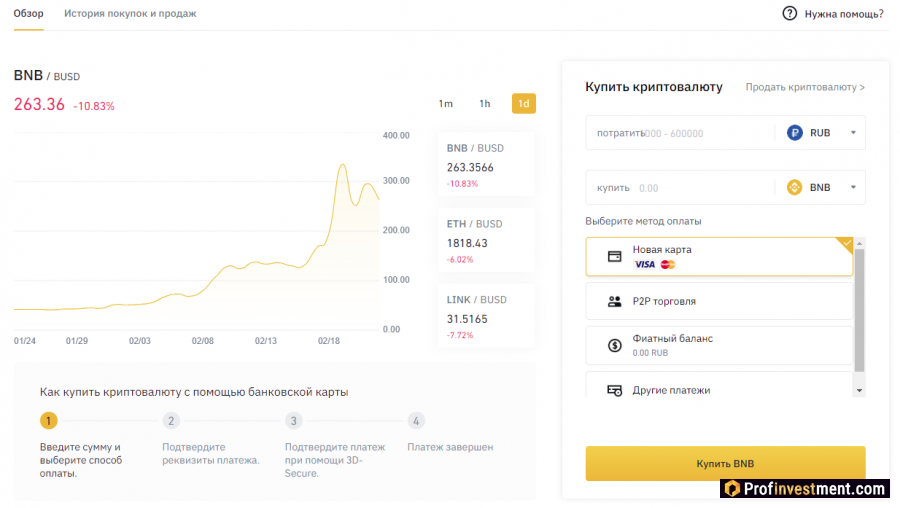
Task: Click the Платеж завершен step text
Action: (450, 447)
